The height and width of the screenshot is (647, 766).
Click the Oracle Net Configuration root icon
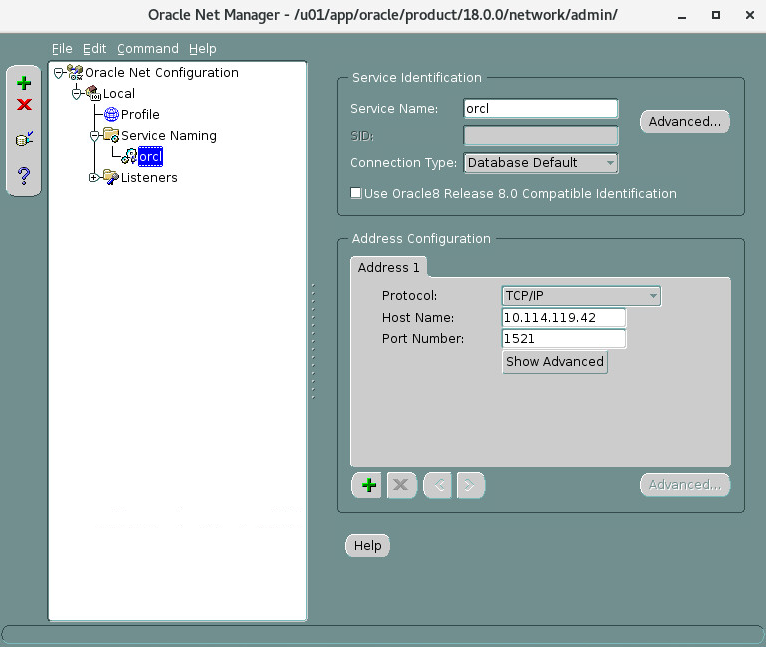click(x=75, y=72)
